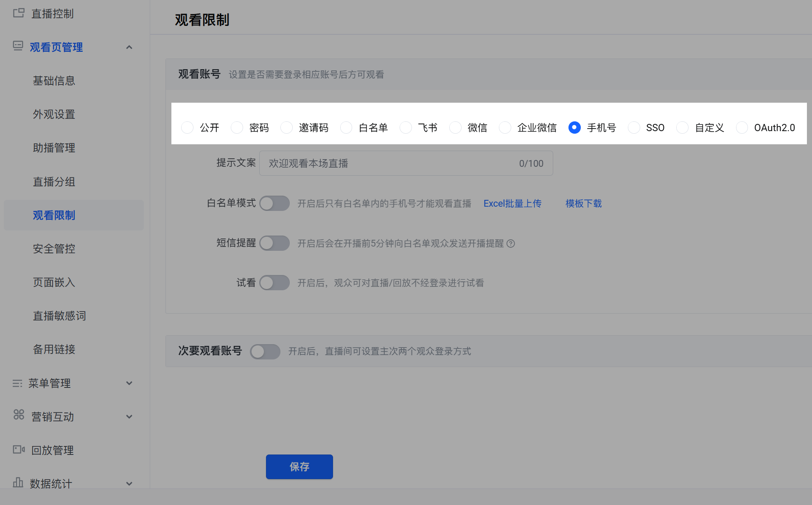Select the SSO radio option

(634, 128)
